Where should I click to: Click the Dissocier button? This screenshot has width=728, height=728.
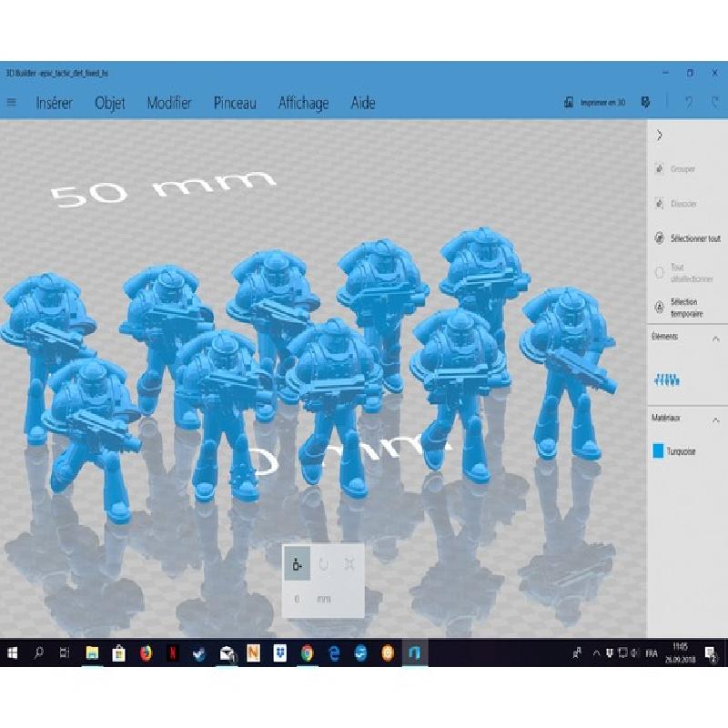[x=676, y=204]
